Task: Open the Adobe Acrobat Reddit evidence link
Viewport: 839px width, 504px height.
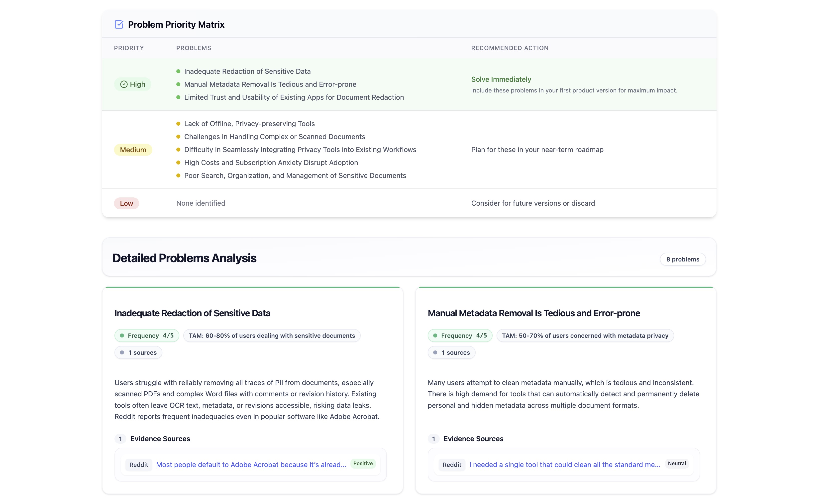Action: pos(251,465)
